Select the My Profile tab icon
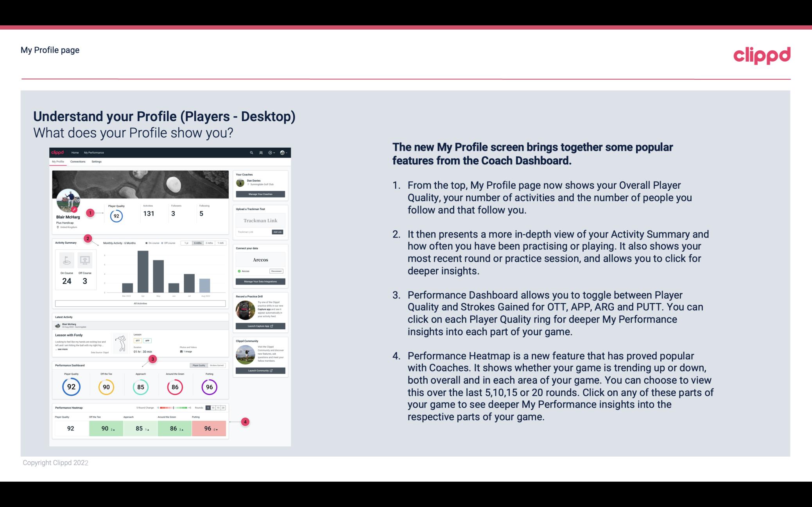 [x=59, y=162]
